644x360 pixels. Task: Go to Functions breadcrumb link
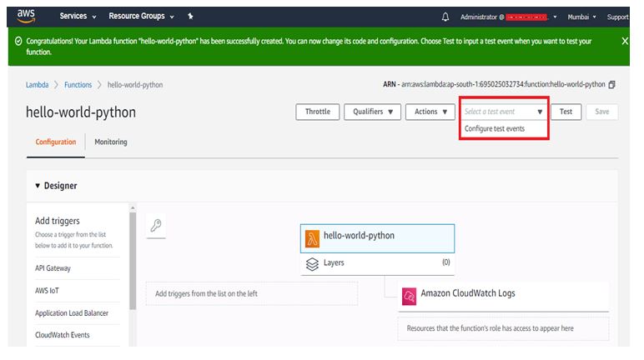point(78,85)
